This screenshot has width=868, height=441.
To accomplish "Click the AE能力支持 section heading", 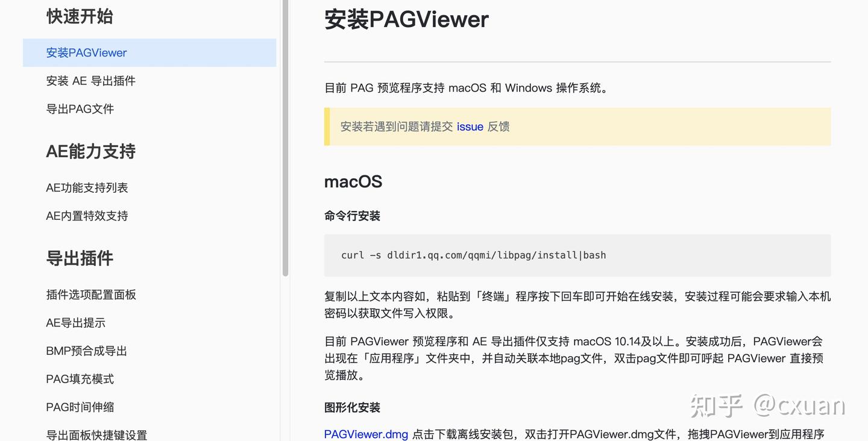I will pos(90,152).
